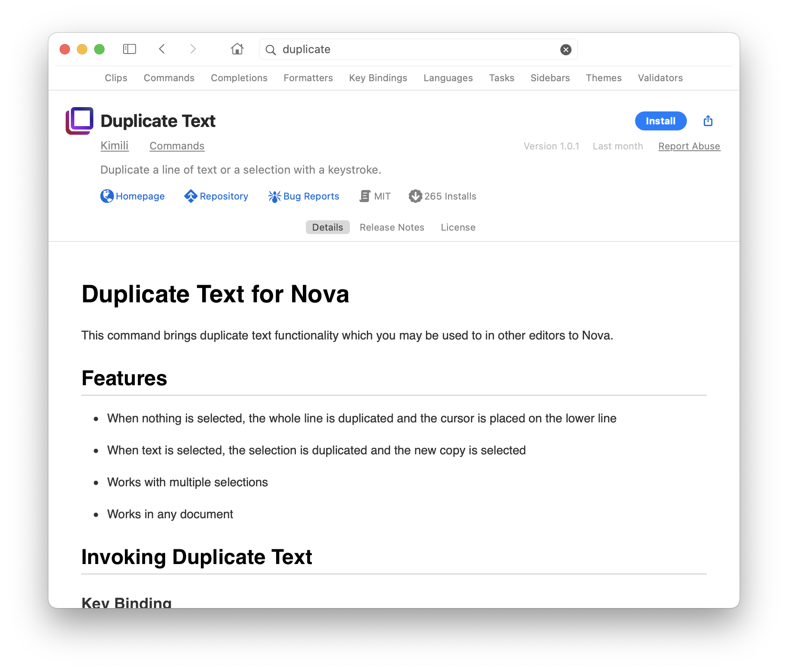Viewport: 788px width, 672px height.
Task: Clear the search field with the x button
Action: coord(565,49)
